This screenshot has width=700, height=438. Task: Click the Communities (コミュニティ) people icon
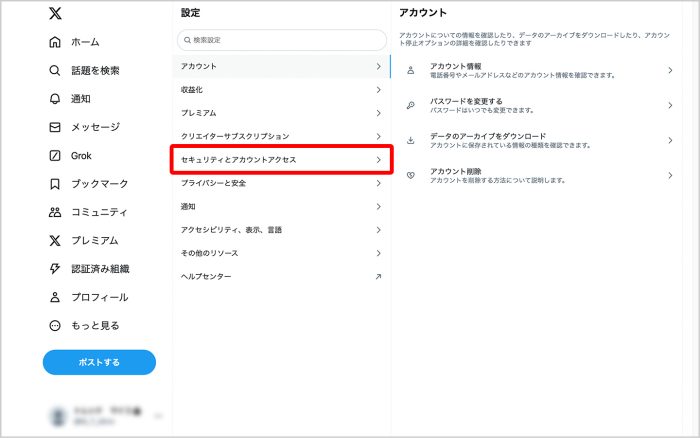[x=55, y=212]
